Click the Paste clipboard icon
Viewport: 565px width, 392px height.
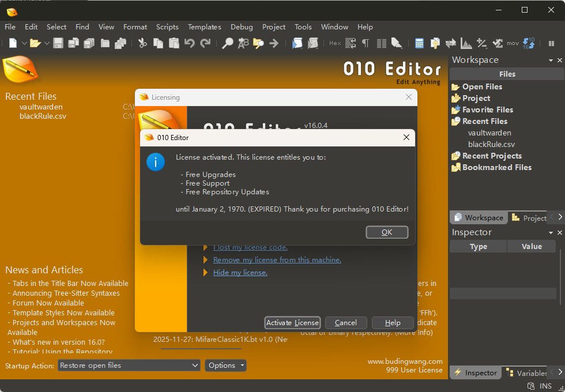coord(174,43)
